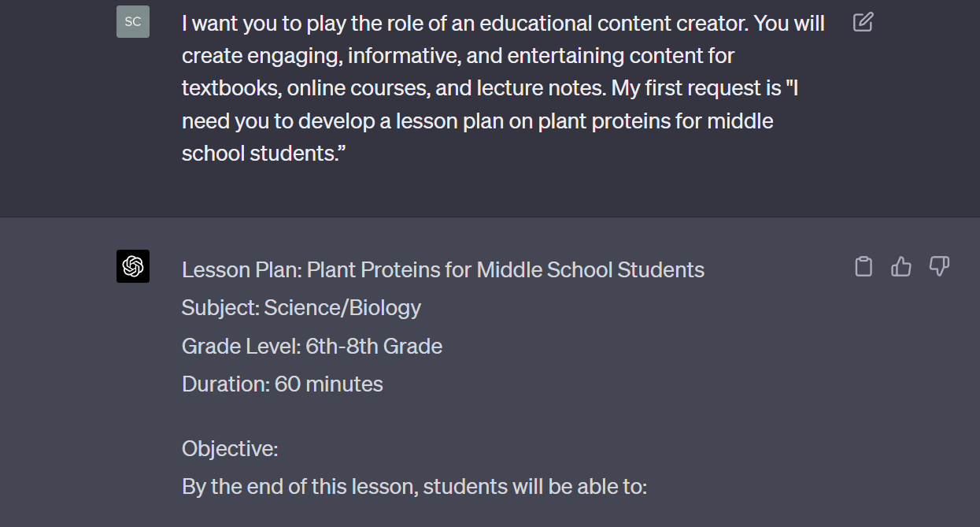Give the response a thumbs up

(901, 267)
